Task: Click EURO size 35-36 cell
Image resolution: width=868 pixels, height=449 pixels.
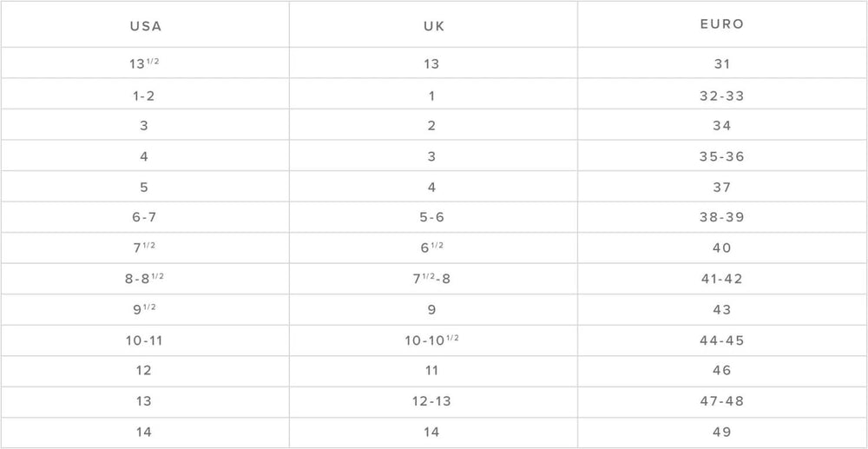Action: point(721,157)
